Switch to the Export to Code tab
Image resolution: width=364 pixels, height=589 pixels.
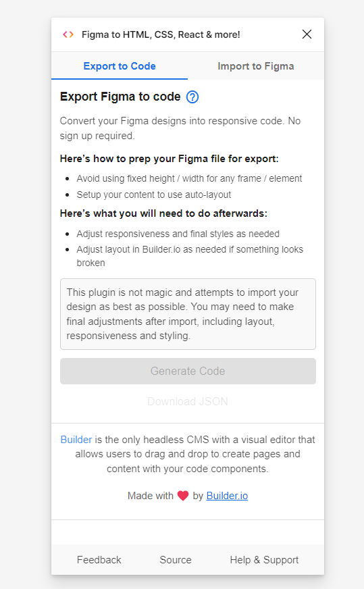pos(120,66)
